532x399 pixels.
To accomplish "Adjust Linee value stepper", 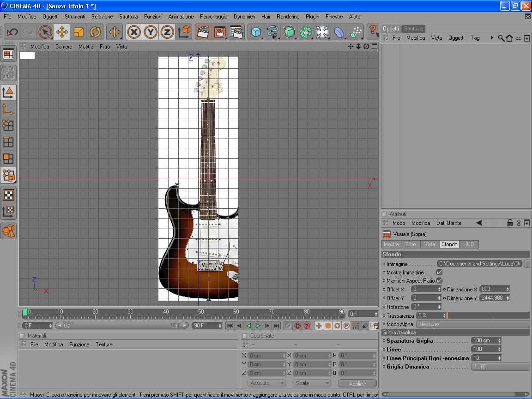I will coord(499,350).
